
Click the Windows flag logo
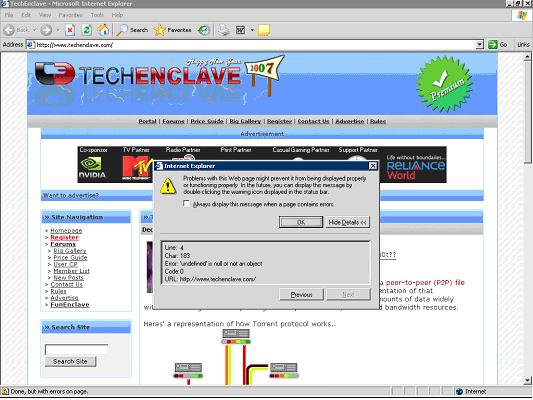(x=522, y=15)
